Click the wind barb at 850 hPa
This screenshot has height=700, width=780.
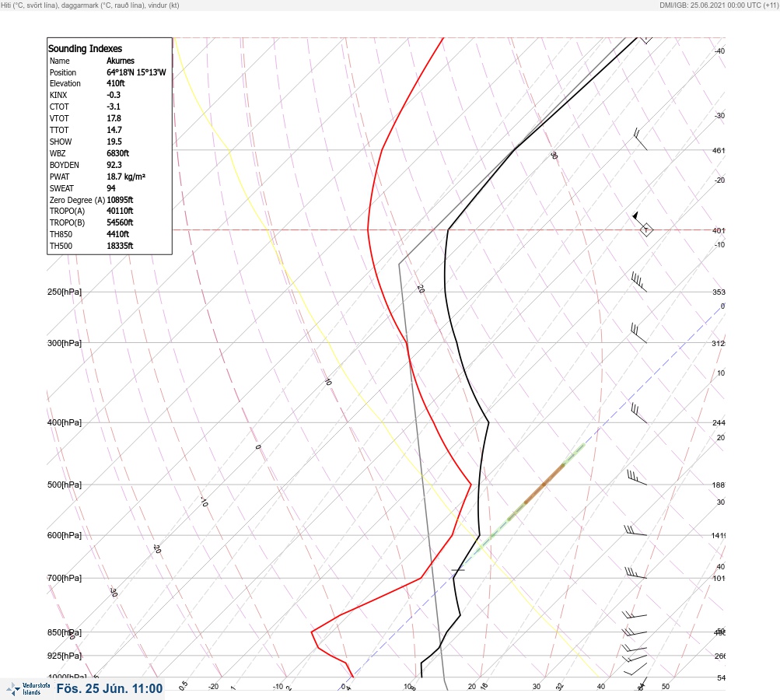(635, 632)
